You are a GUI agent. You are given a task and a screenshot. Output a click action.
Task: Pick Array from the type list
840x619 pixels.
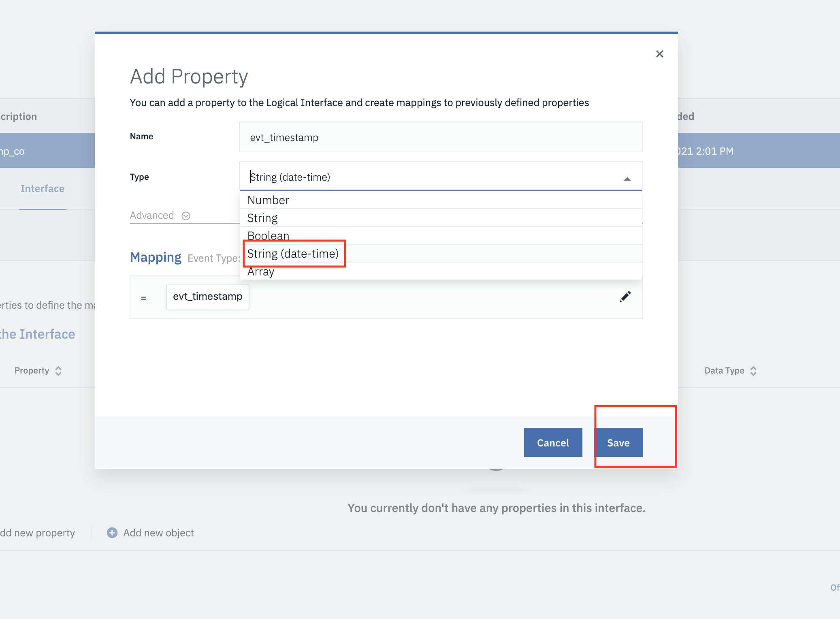pos(441,271)
